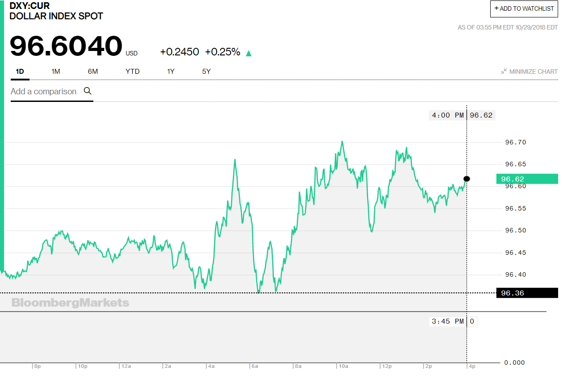This screenshot has height=392, width=576.
Task: Click the minimize chart arrows icon
Action: 504,71
